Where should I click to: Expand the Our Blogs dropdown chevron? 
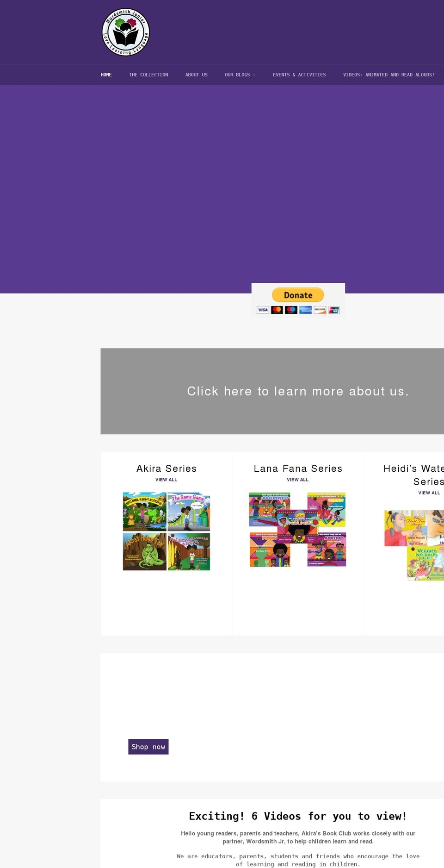click(254, 75)
